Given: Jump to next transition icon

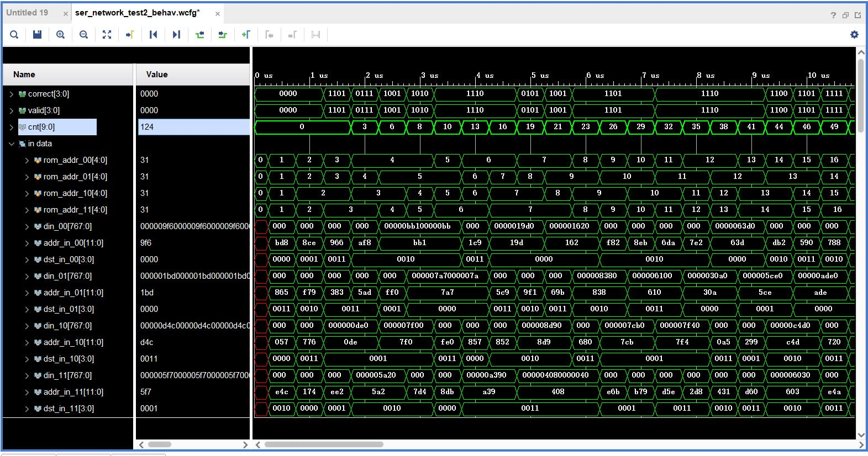Looking at the screenshot, I should (223, 35).
